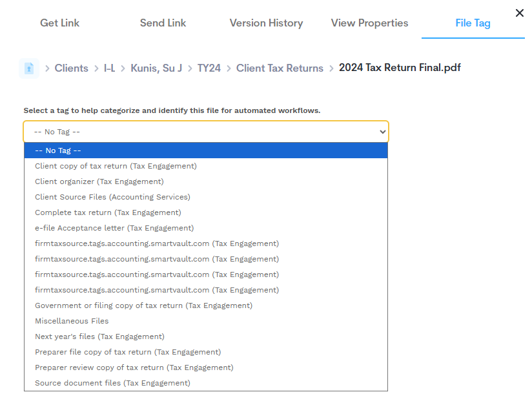Viewport: 532px width, 403px height.
Task: Select Complete tax return tag option
Action: [x=108, y=212]
